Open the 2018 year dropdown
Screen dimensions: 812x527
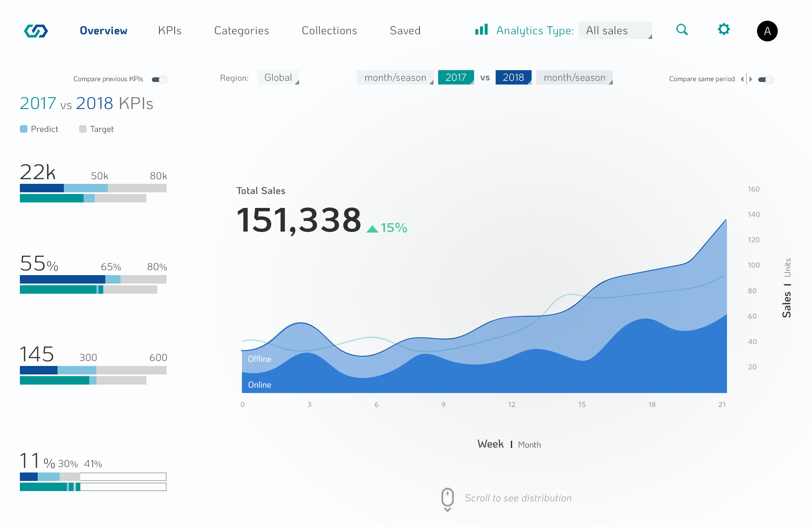pyautogui.click(x=513, y=77)
